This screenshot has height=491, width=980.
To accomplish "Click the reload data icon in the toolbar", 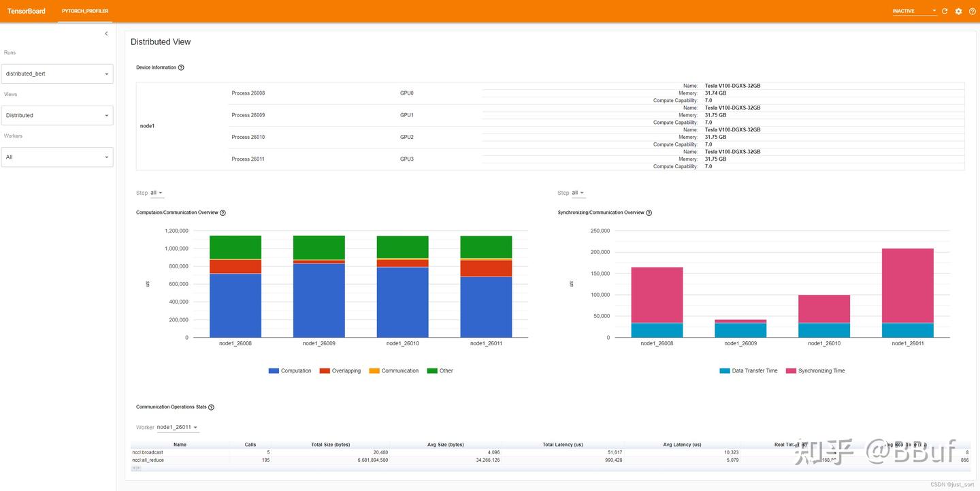I will click(944, 11).
